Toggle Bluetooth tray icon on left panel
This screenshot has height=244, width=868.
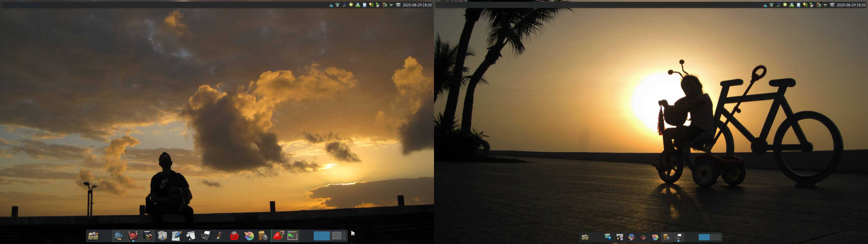click(x=358, y=5)
